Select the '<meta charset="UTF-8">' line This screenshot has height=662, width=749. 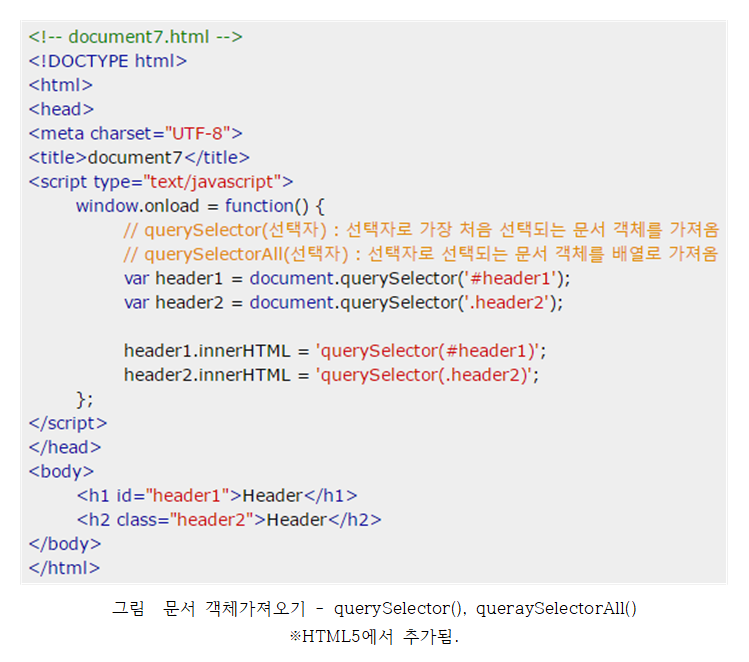pyautogui.click(x=136, y=133)
